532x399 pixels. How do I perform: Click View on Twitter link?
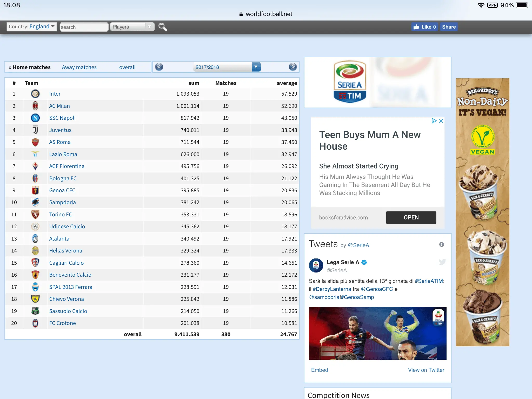click(x=426, y=370)
